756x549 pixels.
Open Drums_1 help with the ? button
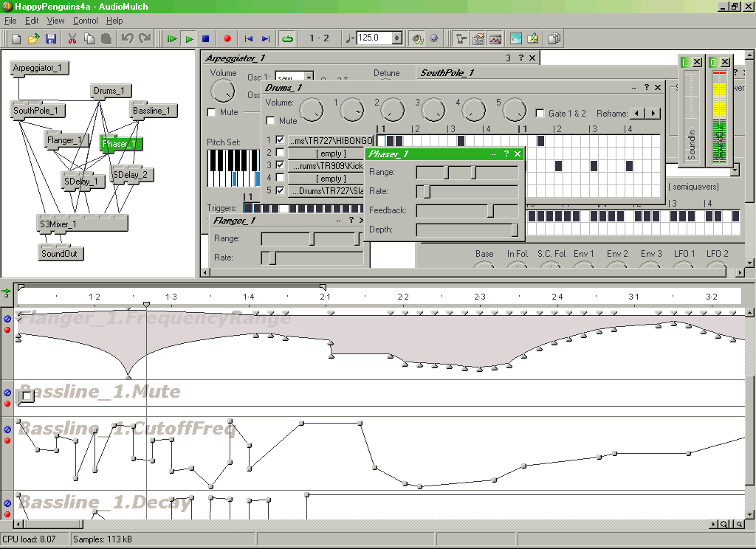click(646, 88)
